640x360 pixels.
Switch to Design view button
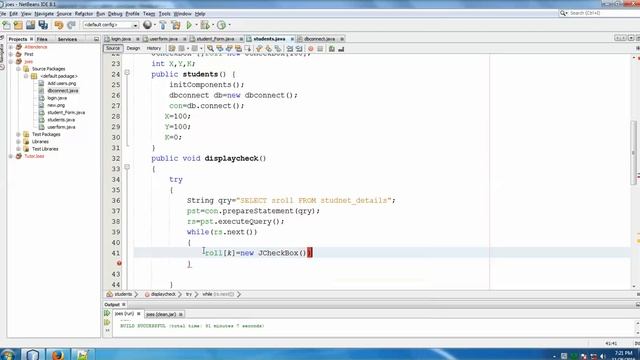(x=133, y=49)
